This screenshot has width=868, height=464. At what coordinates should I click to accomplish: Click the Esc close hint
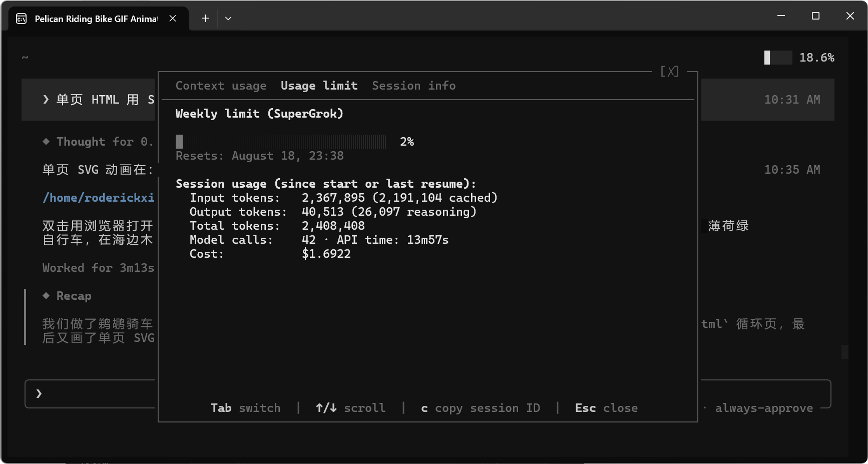tap(606, 408)
